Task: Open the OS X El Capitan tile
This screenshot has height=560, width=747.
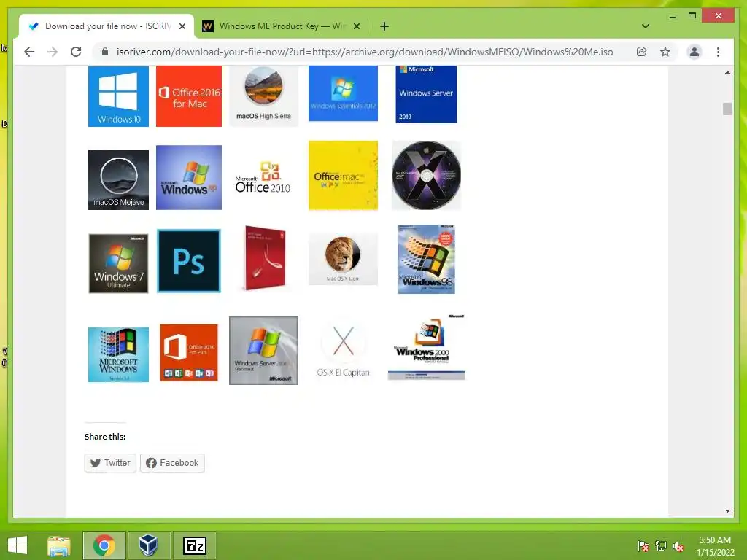Action: pos(343,351)
